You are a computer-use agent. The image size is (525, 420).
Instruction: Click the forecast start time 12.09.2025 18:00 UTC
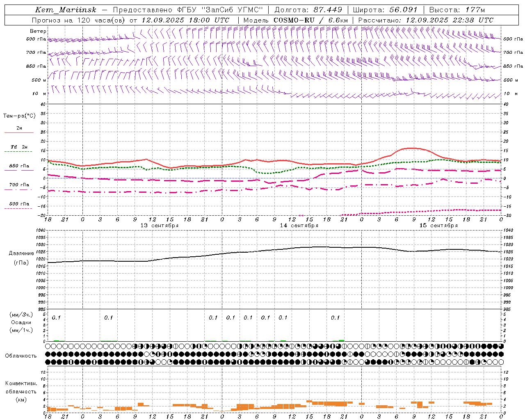tap(185, 20)
